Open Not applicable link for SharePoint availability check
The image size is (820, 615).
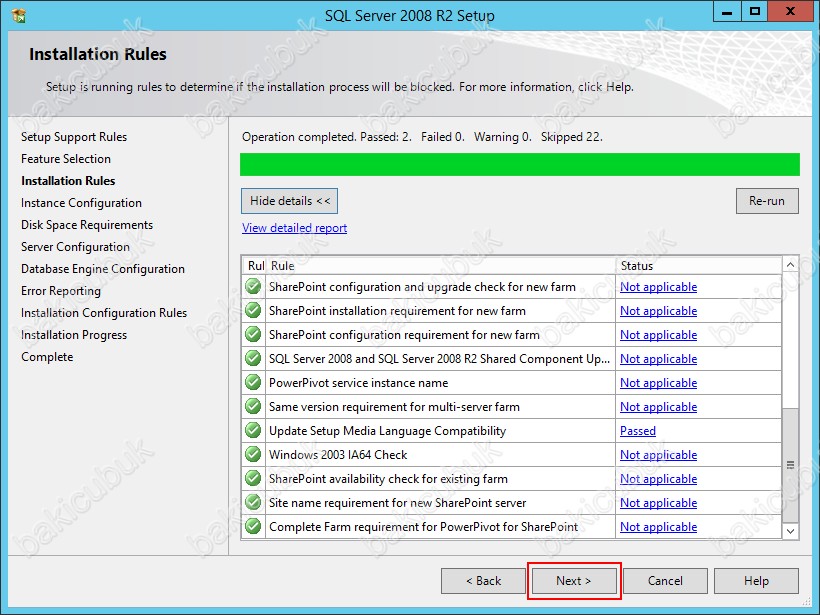(x=658, y=479)
